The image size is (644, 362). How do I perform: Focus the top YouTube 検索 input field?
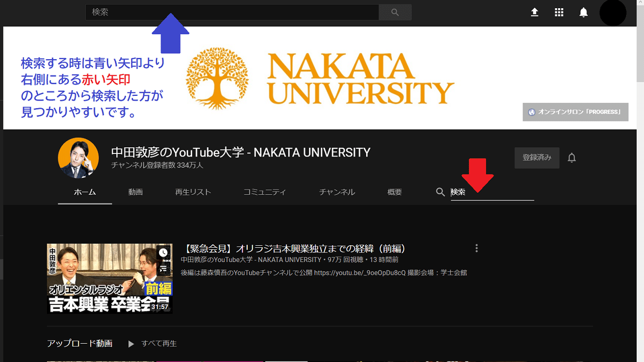(x=232, y=12)
